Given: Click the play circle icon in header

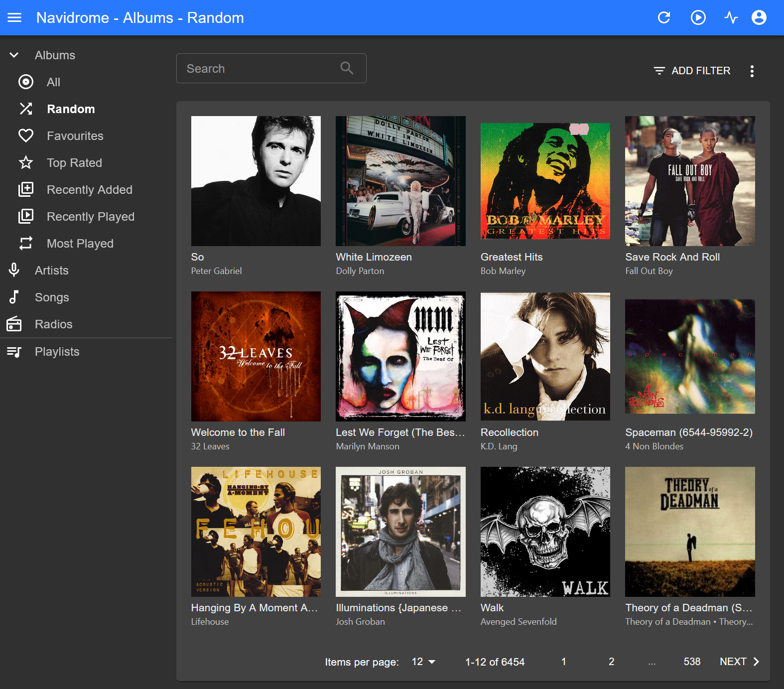Looking at the screenshot, I should click(698, 18).
